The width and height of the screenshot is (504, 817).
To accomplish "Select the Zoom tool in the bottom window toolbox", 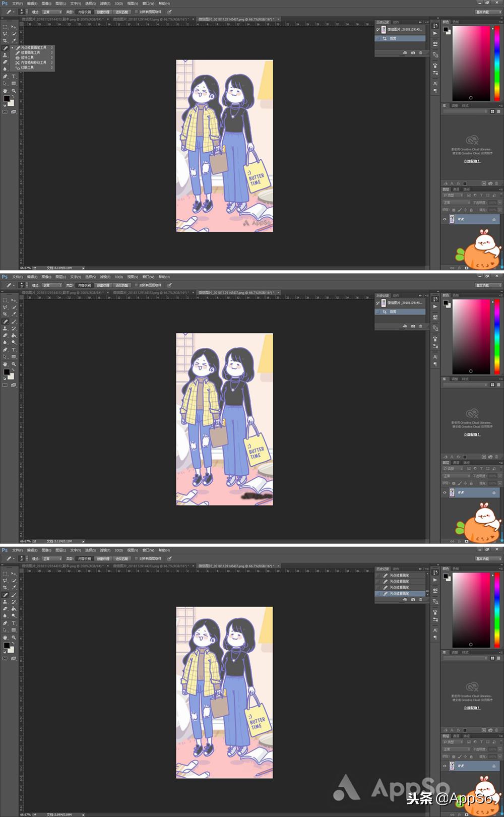I will pyautogui.click(x=14, y=638).
